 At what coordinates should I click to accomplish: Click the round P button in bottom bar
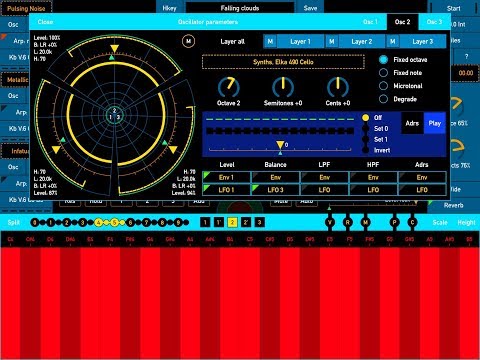click(395, 222)
